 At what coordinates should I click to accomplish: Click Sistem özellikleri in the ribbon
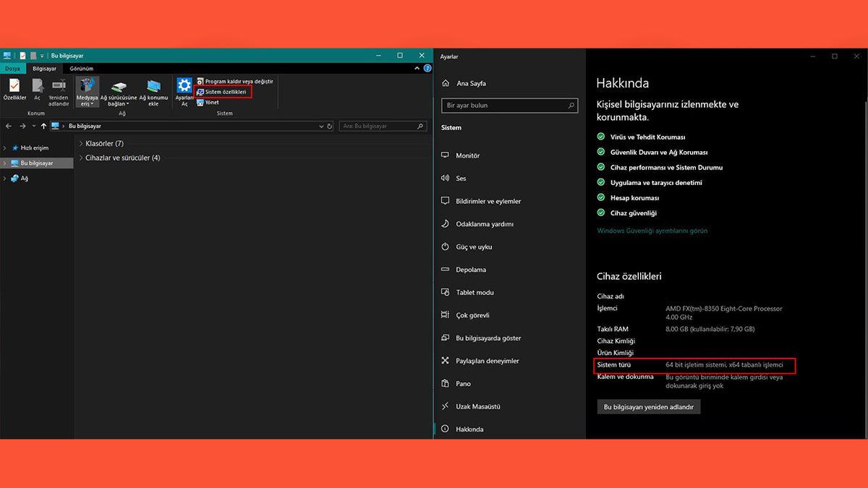[x=225, y=92]
